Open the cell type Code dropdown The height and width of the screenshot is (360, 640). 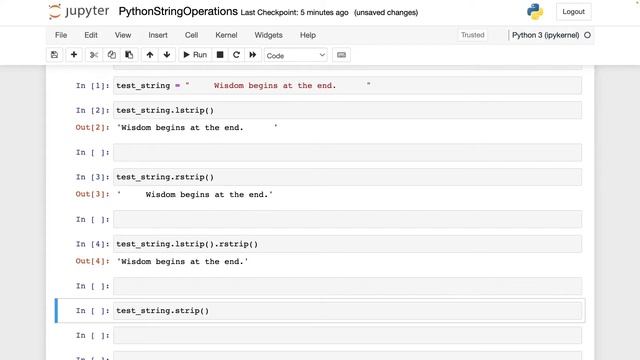coord(296,55)
